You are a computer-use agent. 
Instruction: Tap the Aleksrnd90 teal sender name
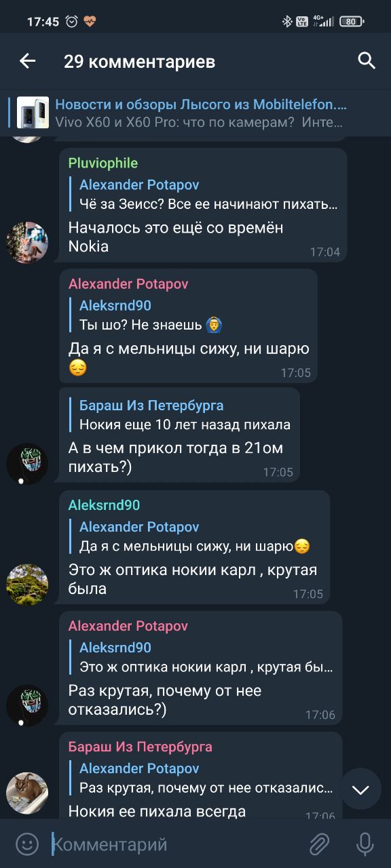click(104, 505)
